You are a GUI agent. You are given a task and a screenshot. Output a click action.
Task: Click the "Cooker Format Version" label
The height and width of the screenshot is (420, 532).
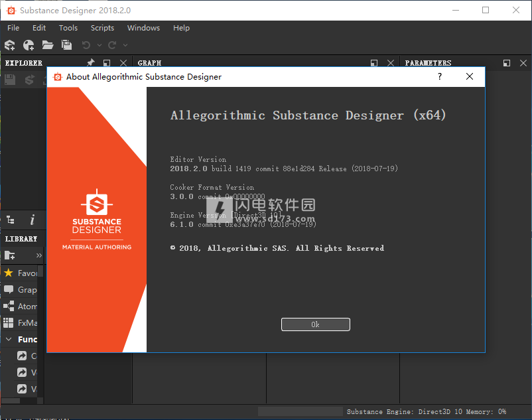(x=212, y=187)
